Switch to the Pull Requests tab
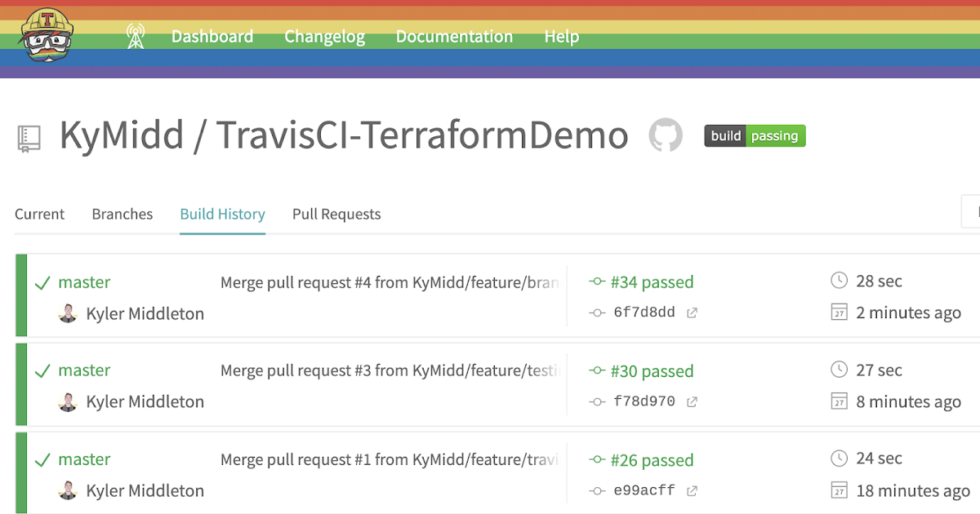The height and width of the screenshot is (514, 980). 336,214
